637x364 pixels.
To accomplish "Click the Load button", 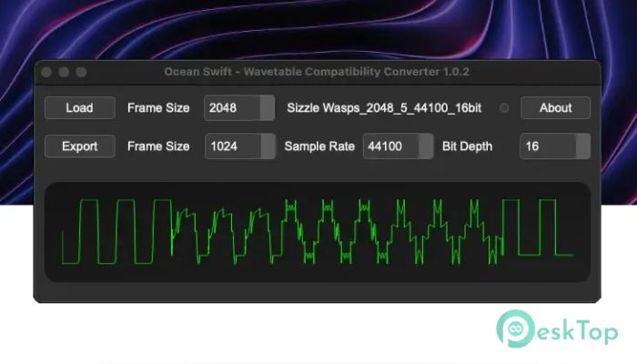I will [80, 107].
